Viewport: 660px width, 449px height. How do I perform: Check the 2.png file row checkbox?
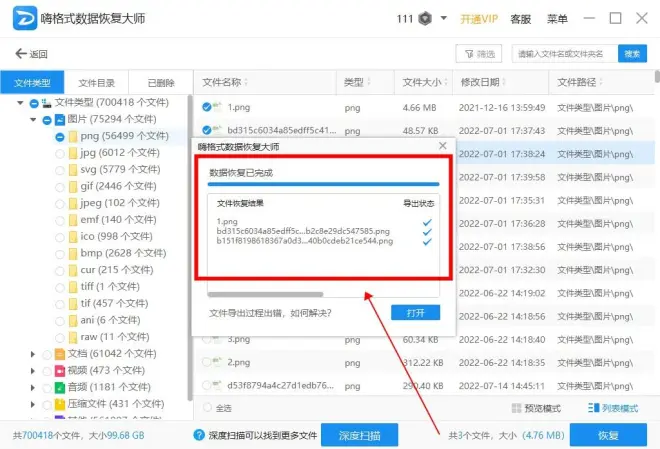coord(206,362)
